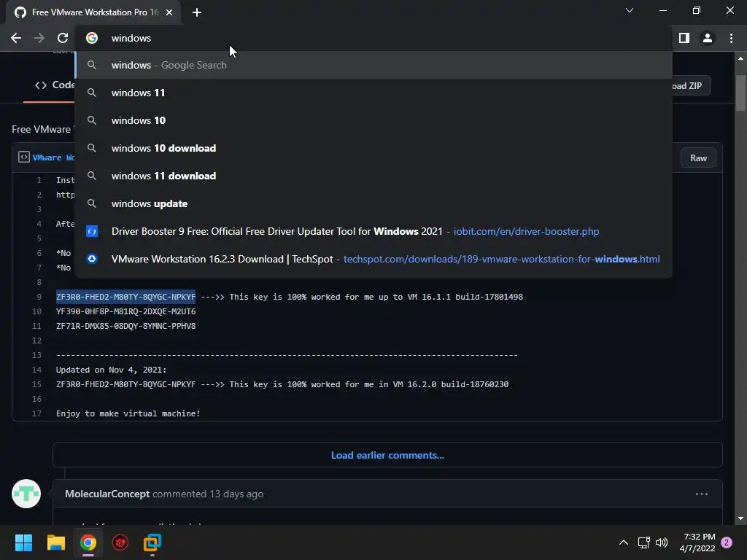Screen dimensions: 747x560
Task: Click the key YF390-0HF8P-M81RQ-2DXQE-M2UT6
Action: tap(125, 311)
